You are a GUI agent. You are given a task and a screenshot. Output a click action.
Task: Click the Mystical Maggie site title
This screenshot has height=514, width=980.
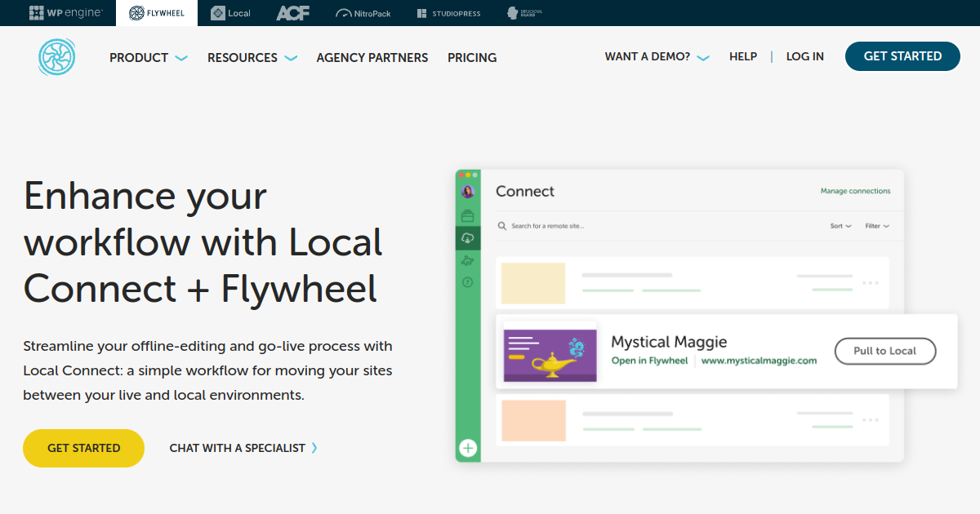pyautogui.click(x=669, y=342)
